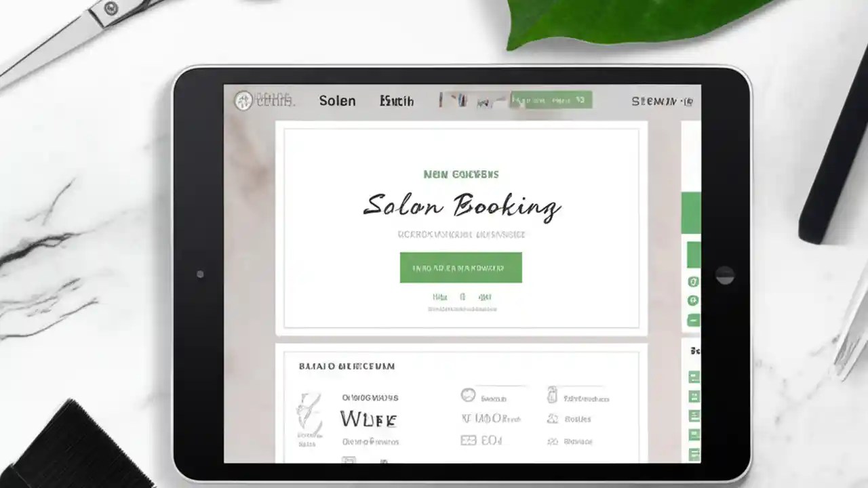Open the second round icon in the right sidebar
Viewport: 868px width, 488px height.
click(692, 300)
